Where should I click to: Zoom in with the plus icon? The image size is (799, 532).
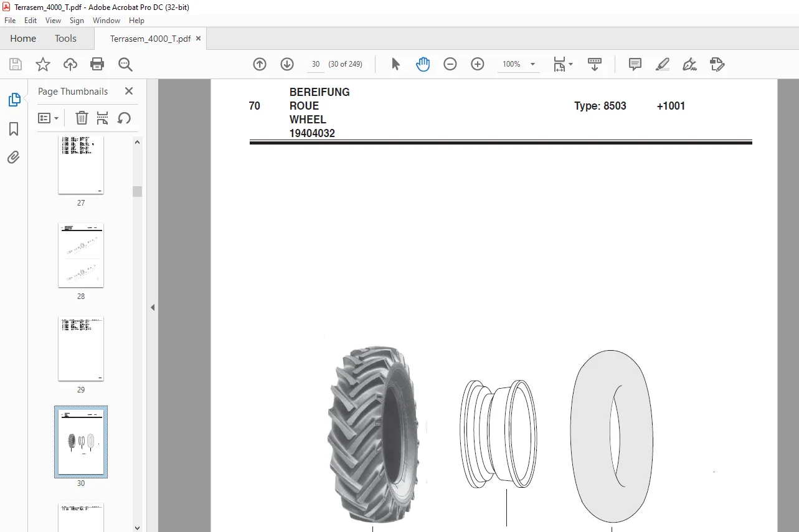[x=478, y=64]
